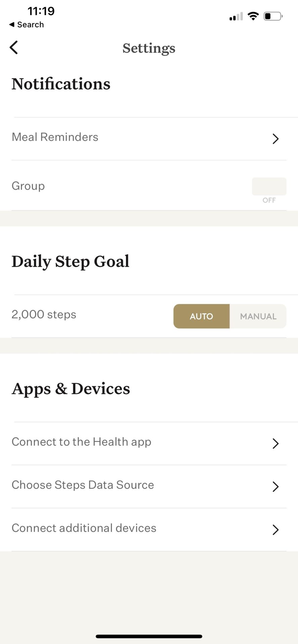Tap the 11:19 clock in status bar
The width and height of the screenshot is (298, 644).
pos(41,11)
